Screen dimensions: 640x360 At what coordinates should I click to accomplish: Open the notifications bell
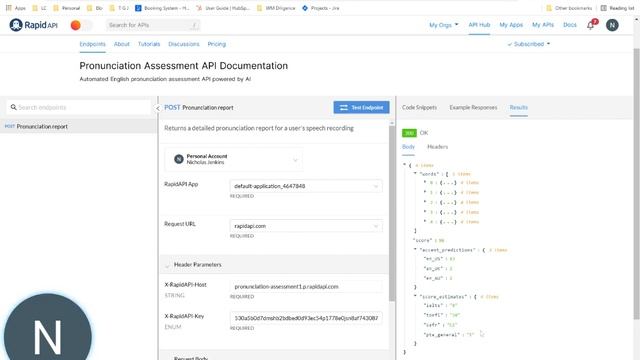pos(590,25)
